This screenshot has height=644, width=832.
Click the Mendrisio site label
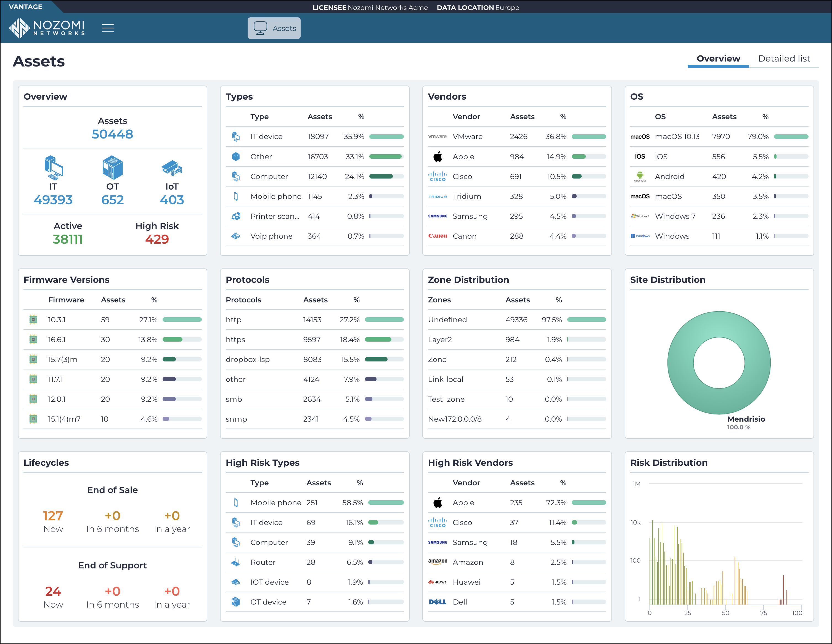(x=746, y=419)
